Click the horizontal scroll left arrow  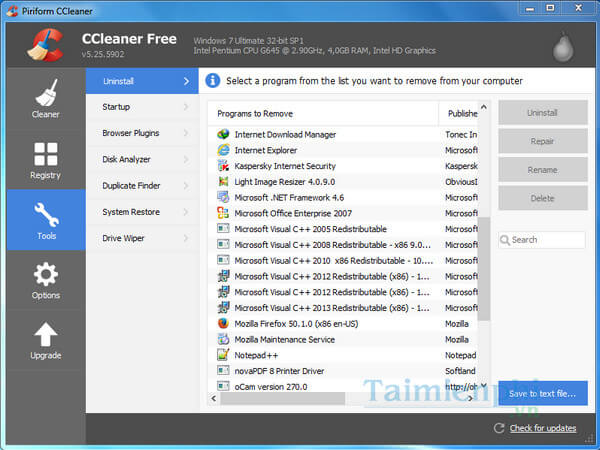(214, 398)
